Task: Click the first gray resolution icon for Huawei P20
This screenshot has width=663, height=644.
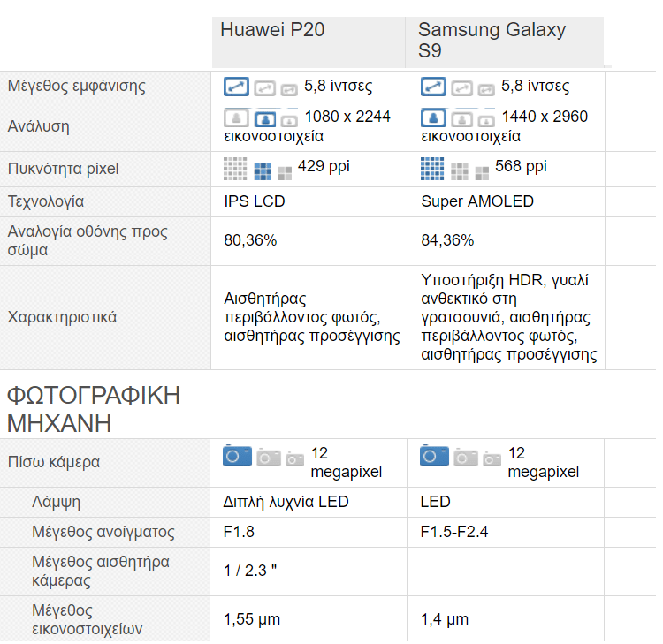Action: tap(236, 117)
